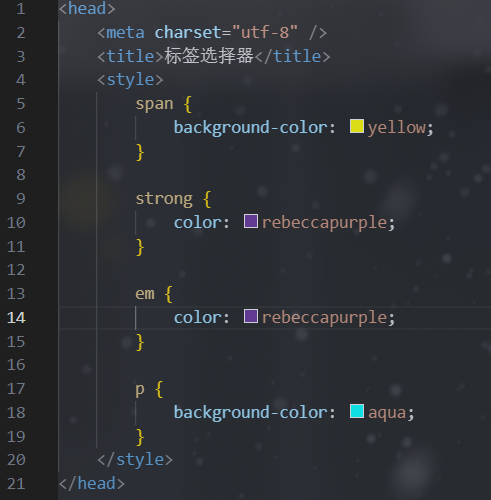This screenshot has height=500, width=491.
Task: Click the opening brace after em
Action: coord(169,294)
